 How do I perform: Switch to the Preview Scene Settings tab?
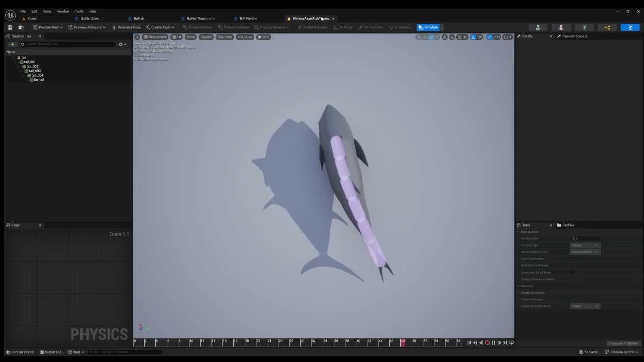(573, 36)
